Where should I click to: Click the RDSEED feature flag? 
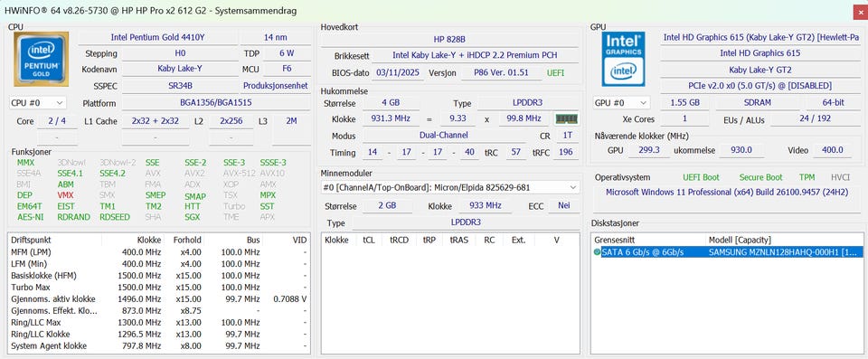(115, 217)
